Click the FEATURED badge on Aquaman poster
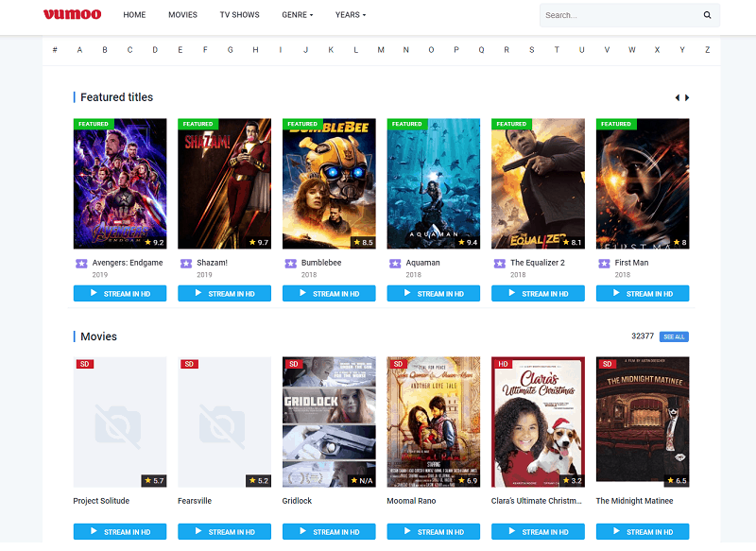Screen dimensions: 756x551 (x=407, y=124)
